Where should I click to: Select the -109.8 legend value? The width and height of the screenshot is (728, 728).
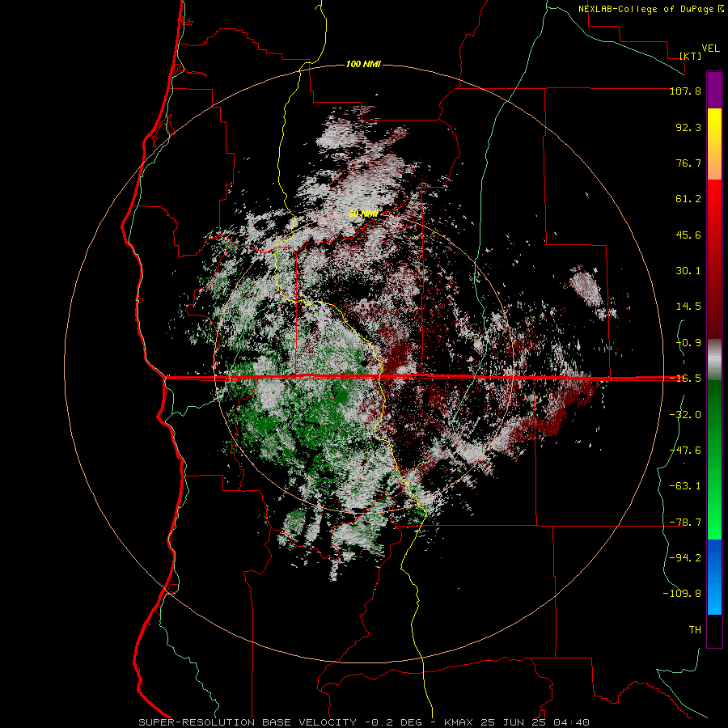click(x=682, y=594)
